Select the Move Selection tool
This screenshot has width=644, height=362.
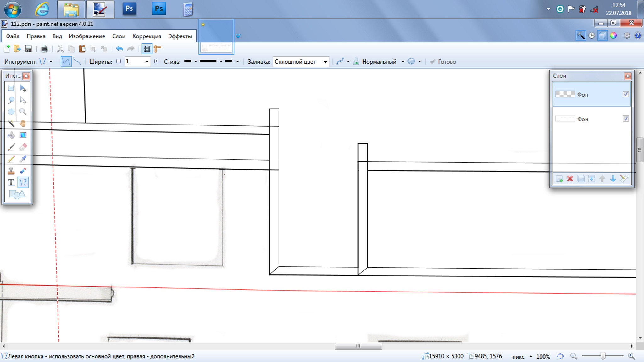coord(23,100)
